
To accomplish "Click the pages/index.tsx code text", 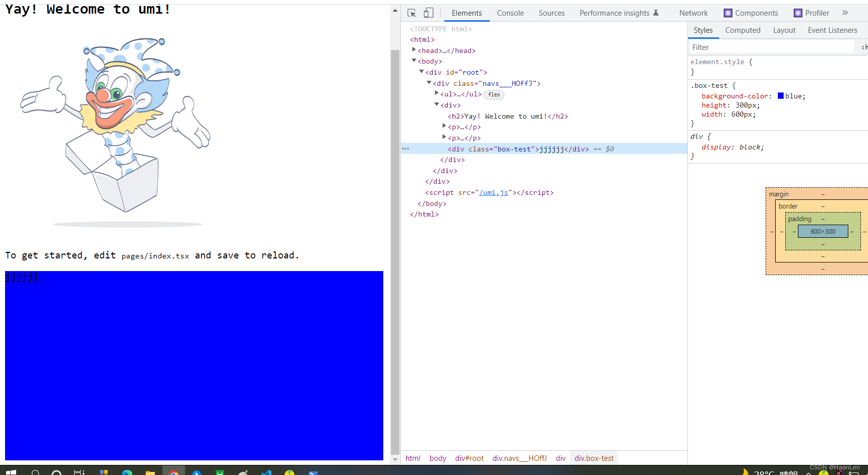I will coord(155,256).
